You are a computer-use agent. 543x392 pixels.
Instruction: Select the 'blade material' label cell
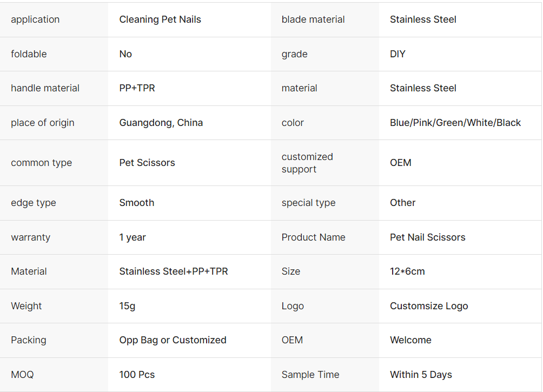313,19
